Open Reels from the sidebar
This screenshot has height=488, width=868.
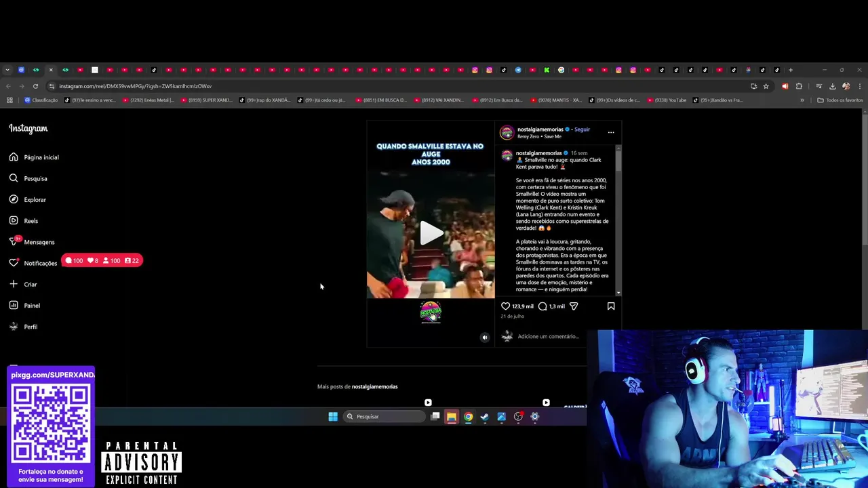pyautogui.click(x=24, y=220)
